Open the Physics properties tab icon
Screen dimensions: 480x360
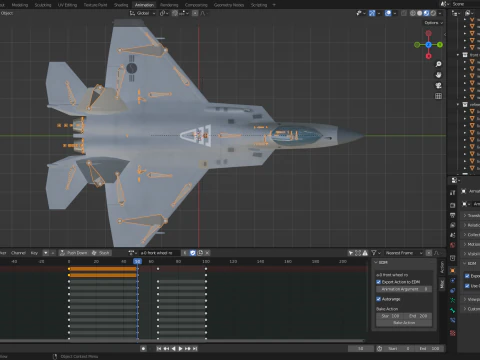click(x=452, y=281)
